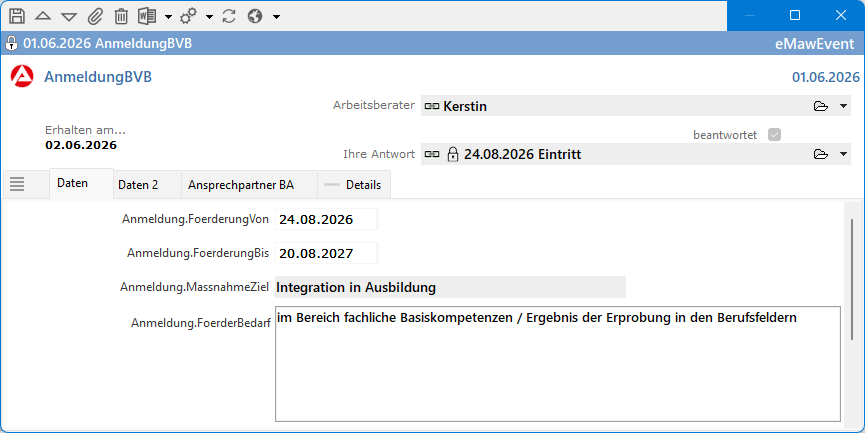Click the FoerderungVon date field

tap(327, 220)
